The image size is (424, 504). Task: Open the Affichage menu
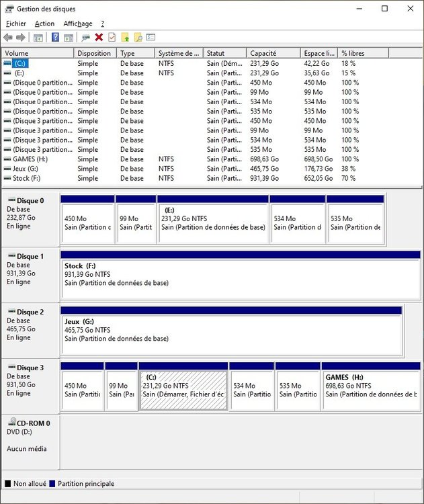pos(78,24)
